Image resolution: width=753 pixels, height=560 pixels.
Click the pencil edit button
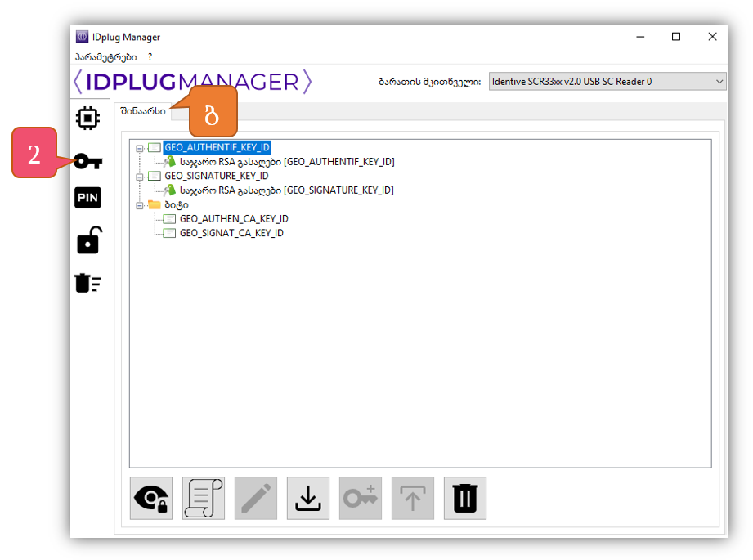(x=256, y=498)
